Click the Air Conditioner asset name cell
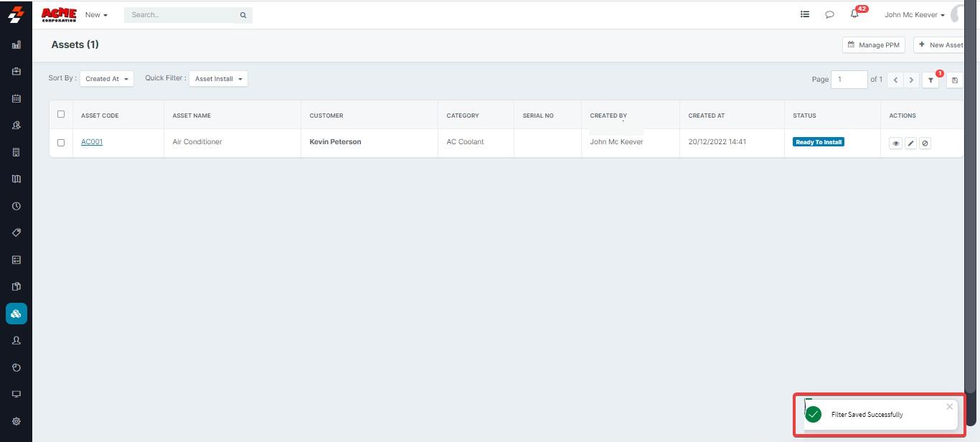Image resolution: width=980 pixels, height=442 pixels. (x=197, y=142)
